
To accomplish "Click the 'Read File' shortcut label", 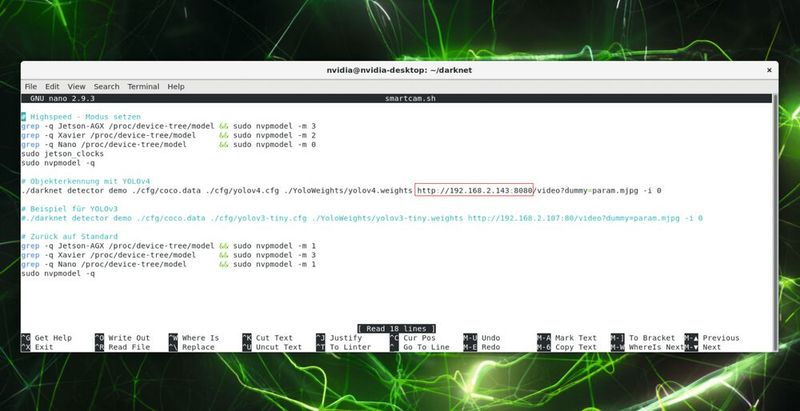I will 129,347.
